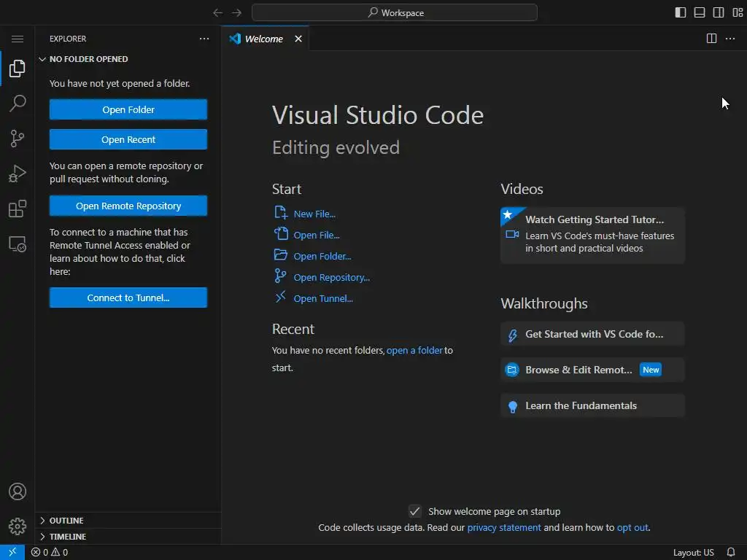Click the Workspace command center search box
The height and width of the screenshot is (560, 747).
pyautogui.click(x=395, y=12)
